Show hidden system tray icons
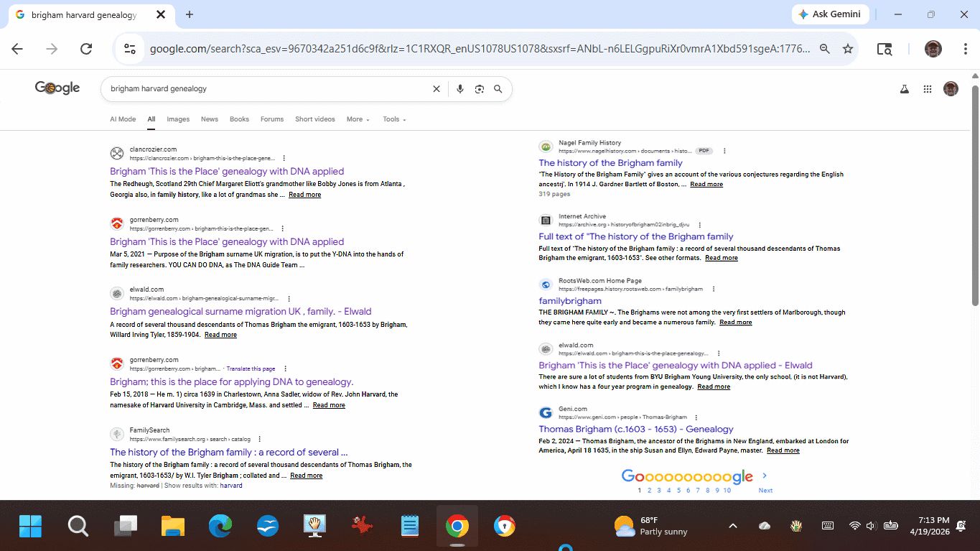Viewport: 980px width, 551px height. [733, 526]
